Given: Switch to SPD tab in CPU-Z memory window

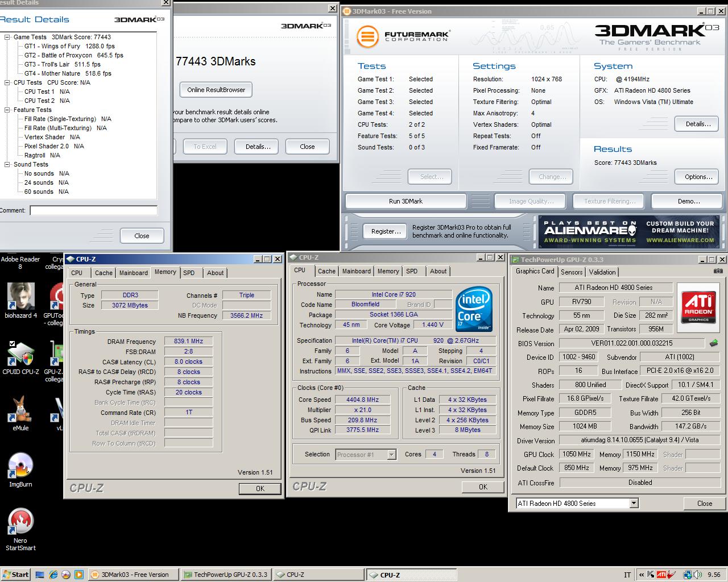Looking at the screenshot, I should click(x=189, y=273).
